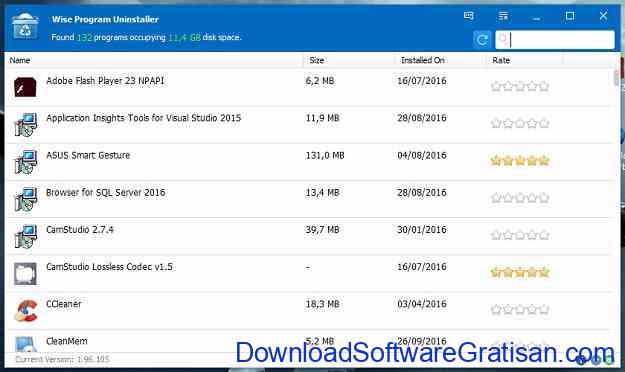The height and width of the screenshot is (372, 625).
Task: Close the Wise Program Uninstaller window
Action: (x=603, y=16)
